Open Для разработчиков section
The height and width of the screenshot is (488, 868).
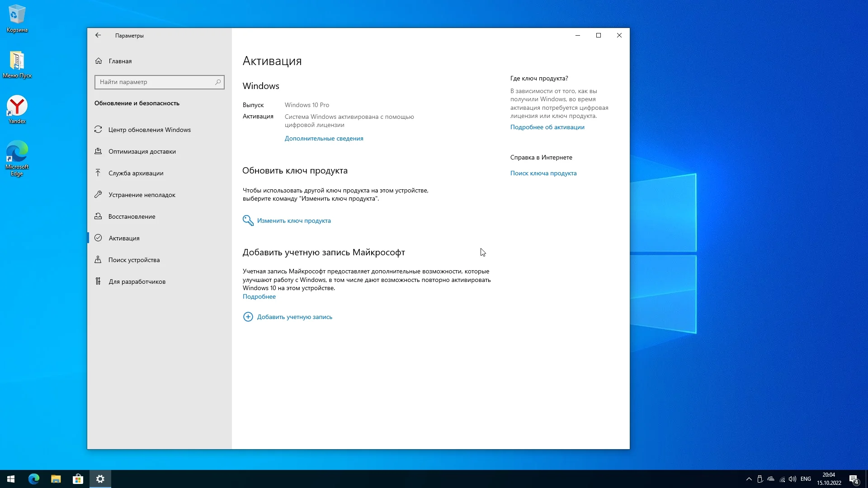point(137,282)
